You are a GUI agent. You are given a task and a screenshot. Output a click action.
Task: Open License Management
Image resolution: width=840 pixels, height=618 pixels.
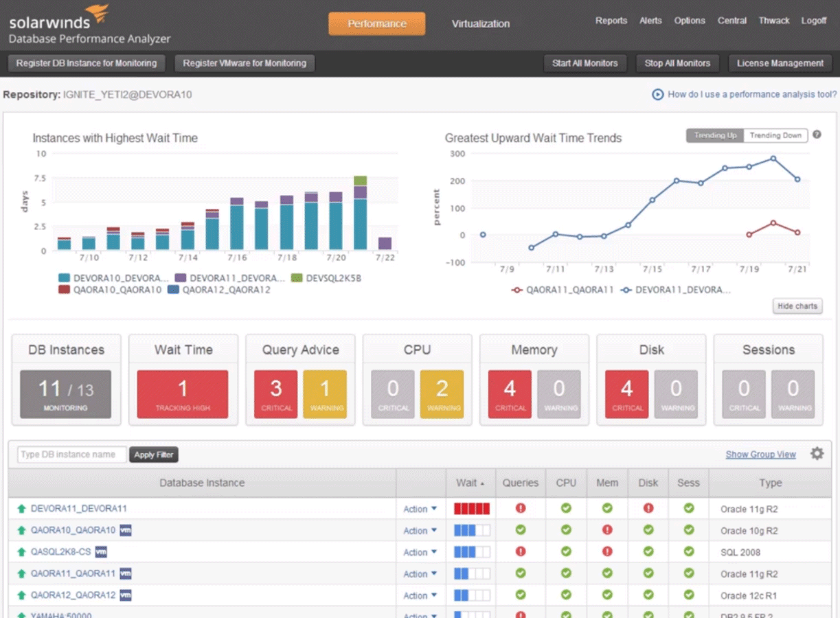[780, 63]
